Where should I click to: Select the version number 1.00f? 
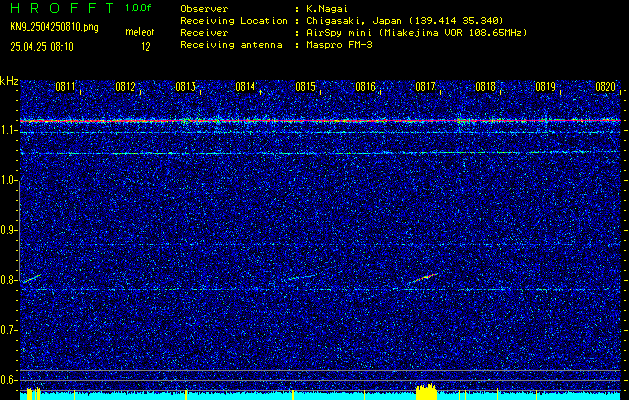coord(138,8)
